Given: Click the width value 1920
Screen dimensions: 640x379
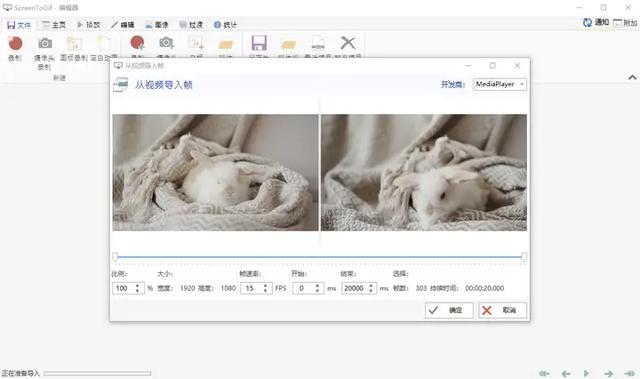Looking at the screenshot, I should click(x=187, y=288).
